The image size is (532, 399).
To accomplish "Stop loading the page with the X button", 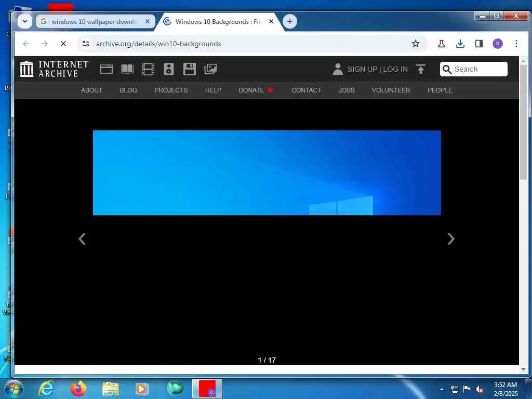I will point(63,44).
